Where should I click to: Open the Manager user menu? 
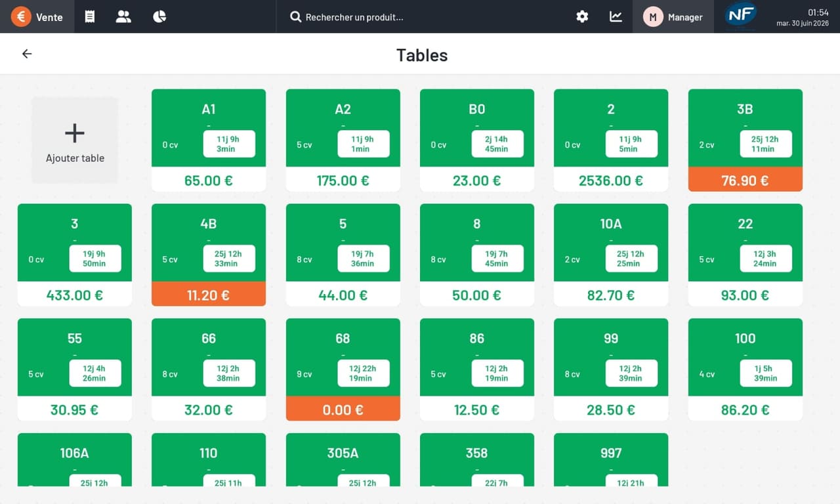(x=673, y=17)
